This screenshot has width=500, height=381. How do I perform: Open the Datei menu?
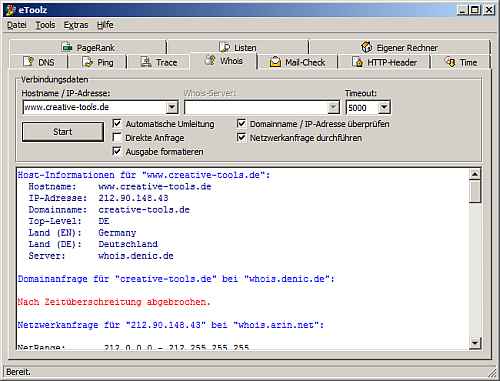(17, 25)
